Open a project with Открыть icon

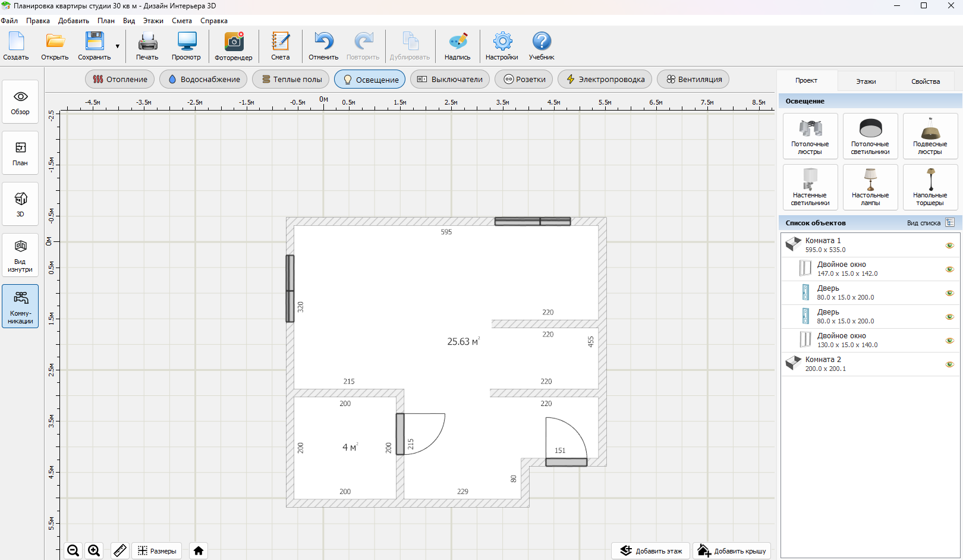[55, 46]
